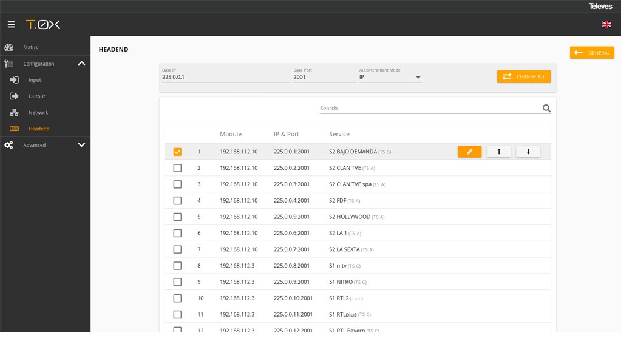Screen dimensions: 621x364
Task: Move S2 BAJO DEMANDA up with arrow
Action: coord(498,152)
